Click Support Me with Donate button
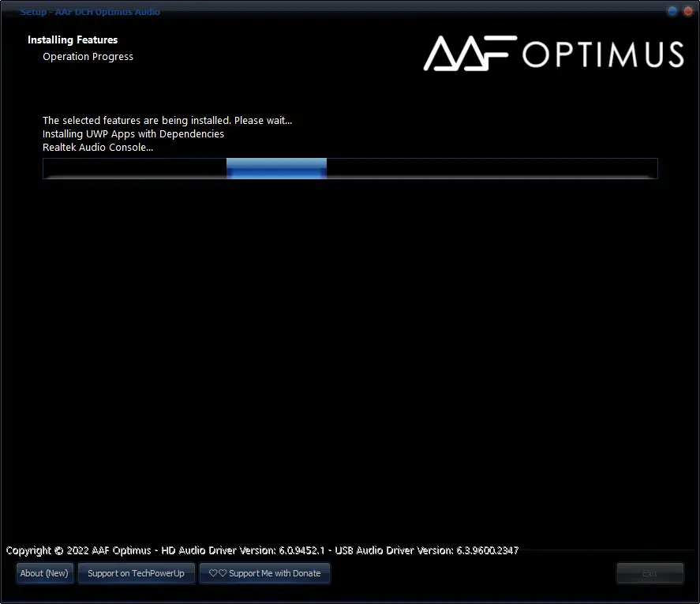 264,573
